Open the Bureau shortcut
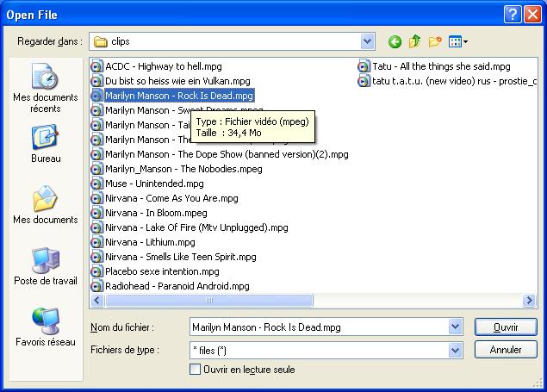The height and width of the screenshot is (392, 547). coord(46,144)
